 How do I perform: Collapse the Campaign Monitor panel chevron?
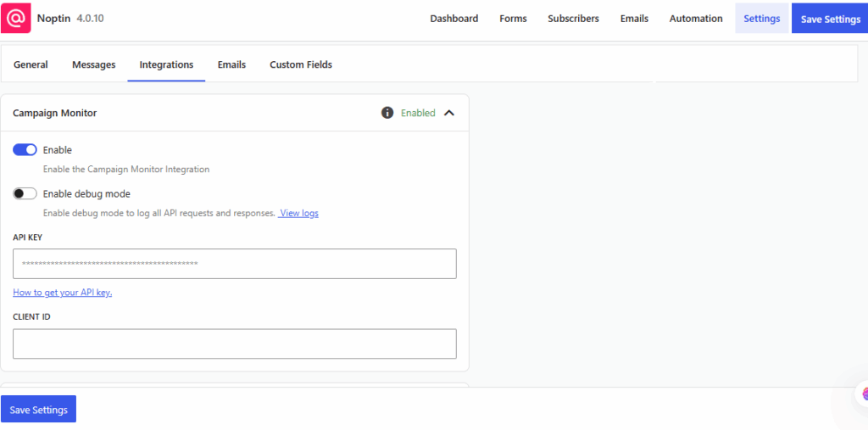point(449,113)
